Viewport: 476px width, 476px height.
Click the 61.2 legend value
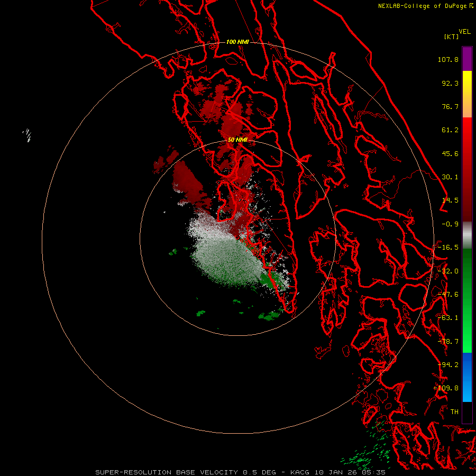(x=450, y=130)
